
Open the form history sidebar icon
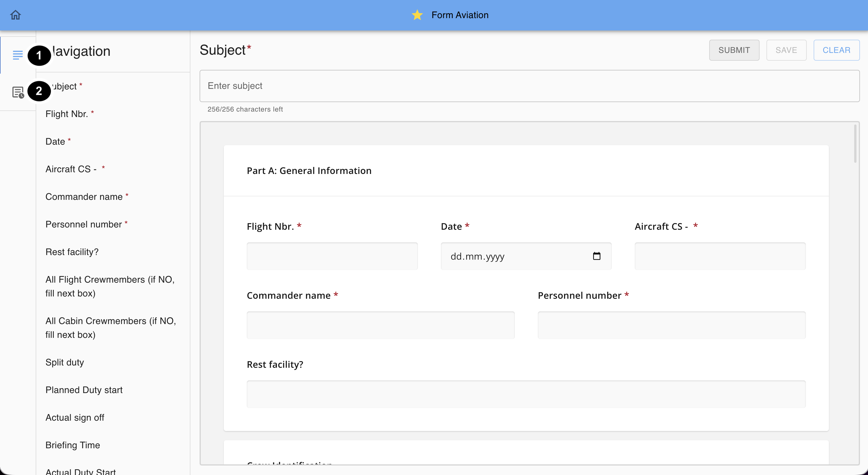(18, 92)
